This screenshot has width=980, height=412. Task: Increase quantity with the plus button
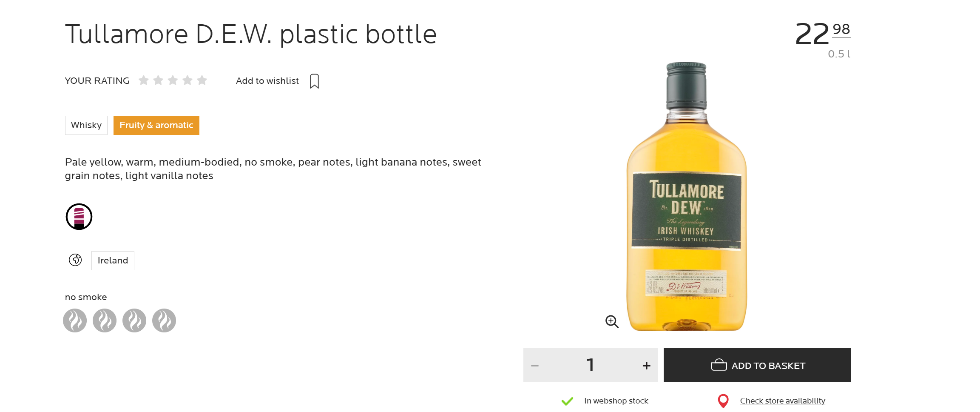(646, 366)
